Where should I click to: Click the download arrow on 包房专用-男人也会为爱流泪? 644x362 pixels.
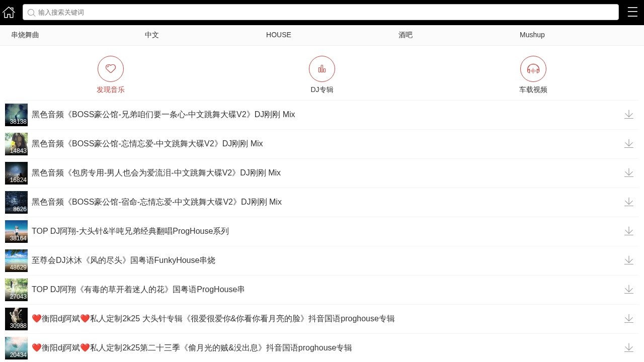point(628,173)
